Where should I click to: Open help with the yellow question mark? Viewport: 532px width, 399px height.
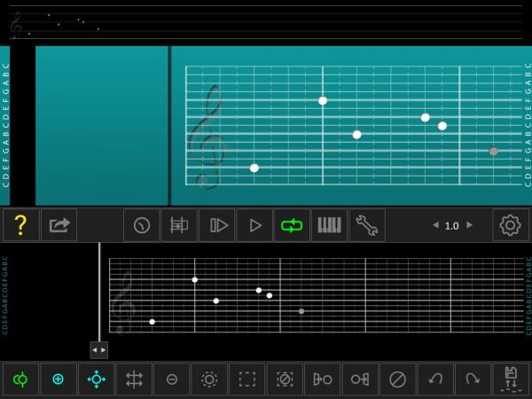[20, 225]
